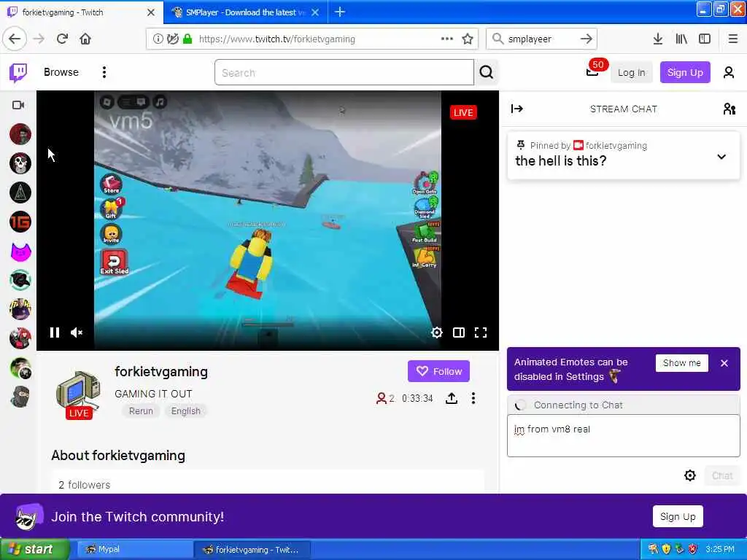Click the forkietvgaming channel name heading
The image size is (747, 560).
click(161, 371)
